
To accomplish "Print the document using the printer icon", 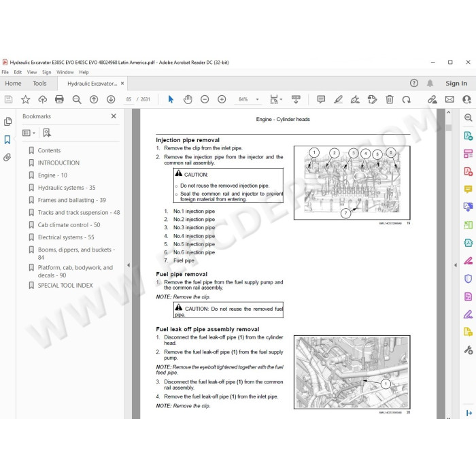I will click(x=60, y=99).
